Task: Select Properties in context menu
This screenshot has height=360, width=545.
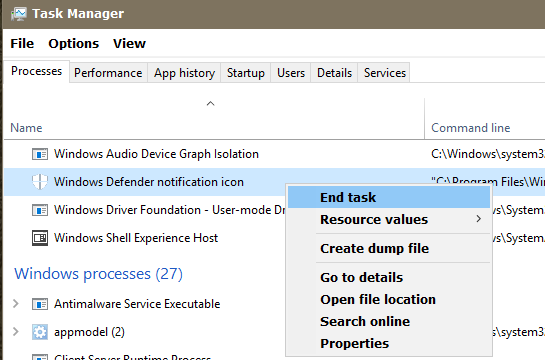Action: pos(389,343)
